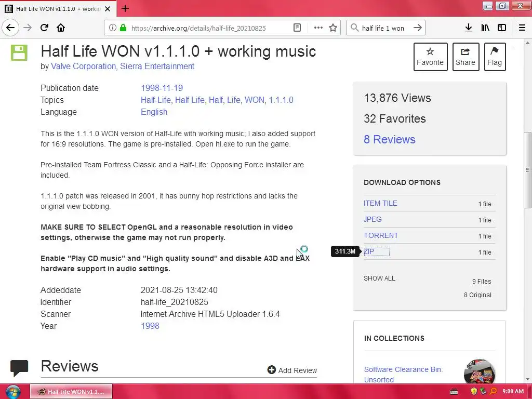The width and height of the screenshot is (532, 399).
Task: Open the Half-Life topic link
Action: [x=156, y=100]
